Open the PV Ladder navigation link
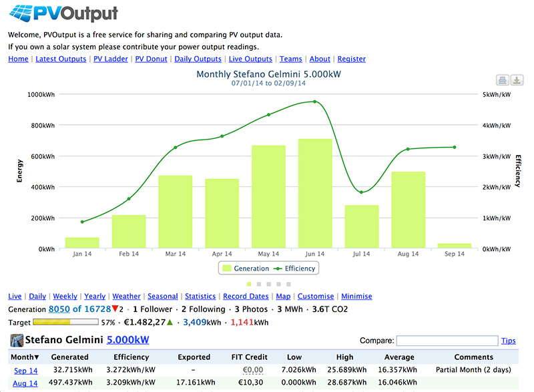Screen dimensions: 534x392 pyautogui.click(x=111, y=59)
